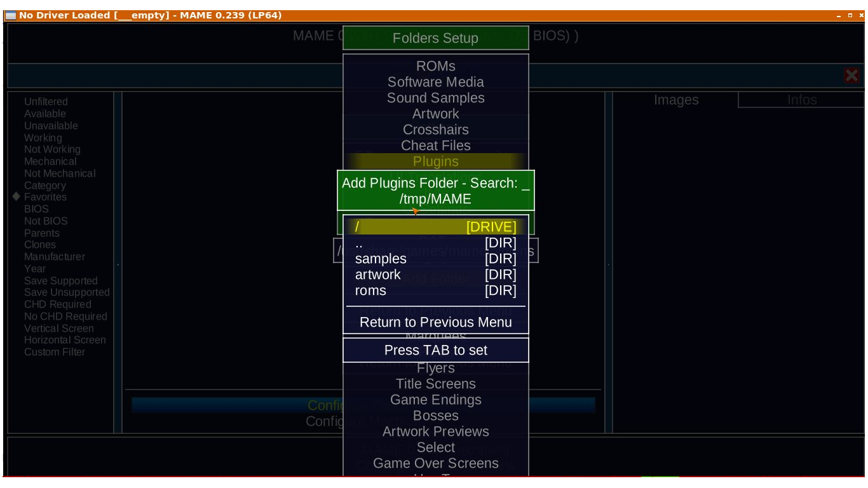Go up to parent directory ".."
The width and height of the screenshot is (868, 488).
(435, 243)
